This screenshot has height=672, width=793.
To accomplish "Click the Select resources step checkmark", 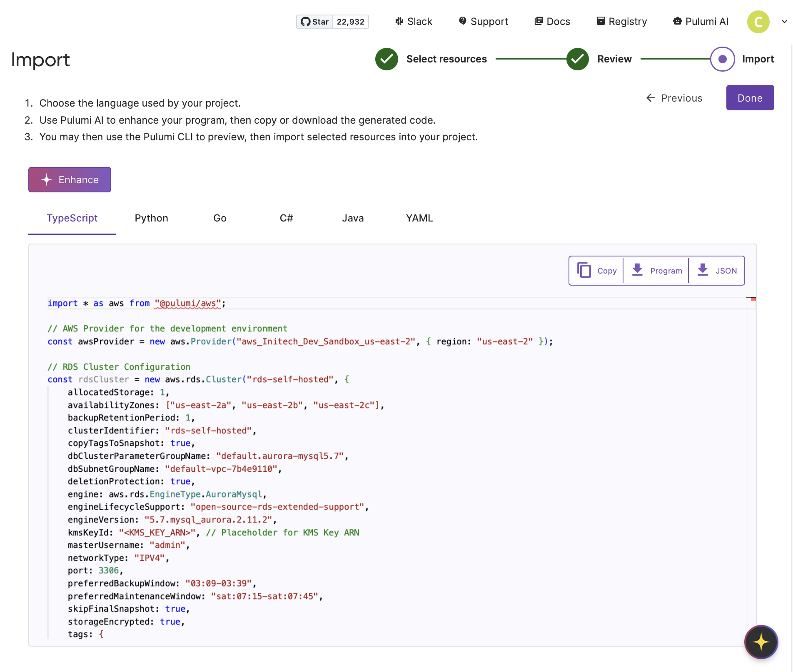I will tap(387, 59).
